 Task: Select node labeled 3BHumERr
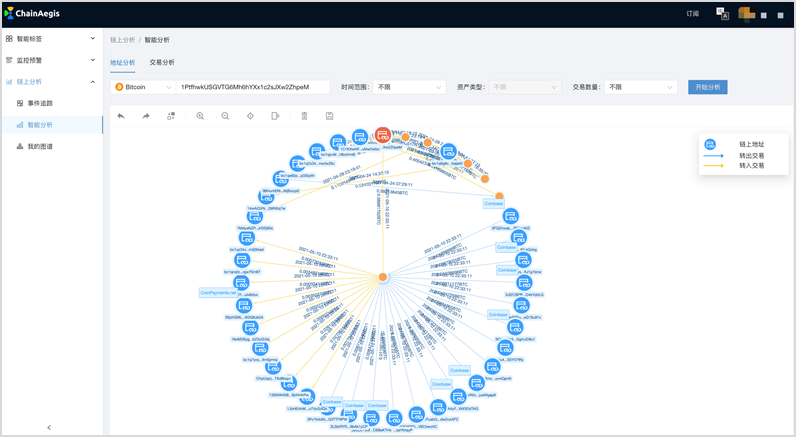[x=280, y=179]
